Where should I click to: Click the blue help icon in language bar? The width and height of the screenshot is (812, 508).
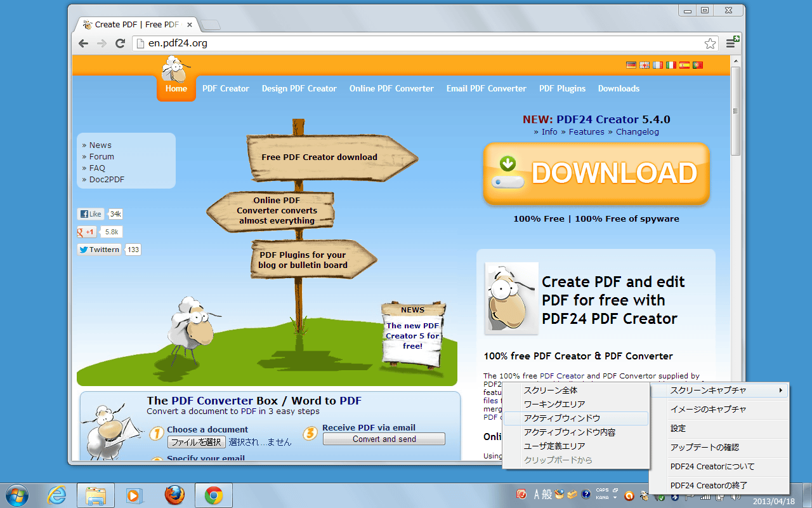[x=586, y=494]
